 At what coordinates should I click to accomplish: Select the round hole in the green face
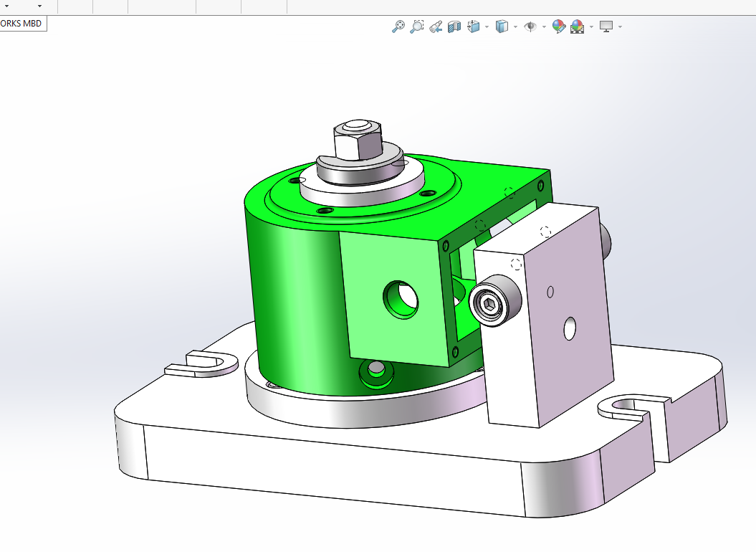coord(401,300)
